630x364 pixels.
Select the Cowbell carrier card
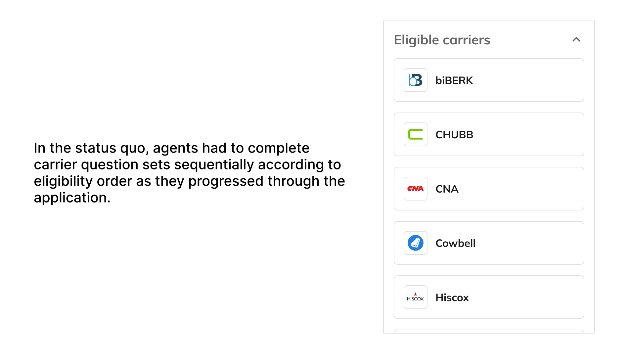pos(489,243)
